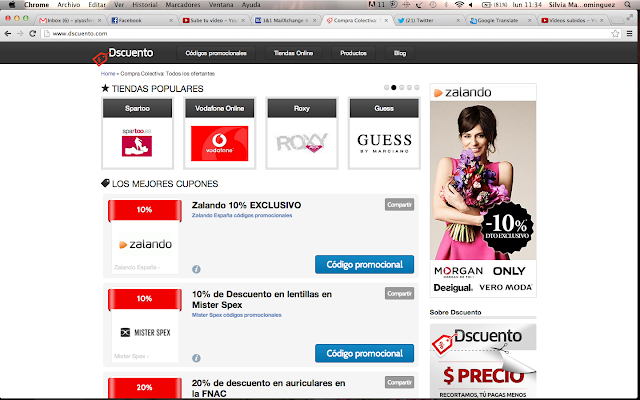Click Vodafone Online store header
Image resolution: width=640 pixels, height=400 pixels.
coord(220,109)
